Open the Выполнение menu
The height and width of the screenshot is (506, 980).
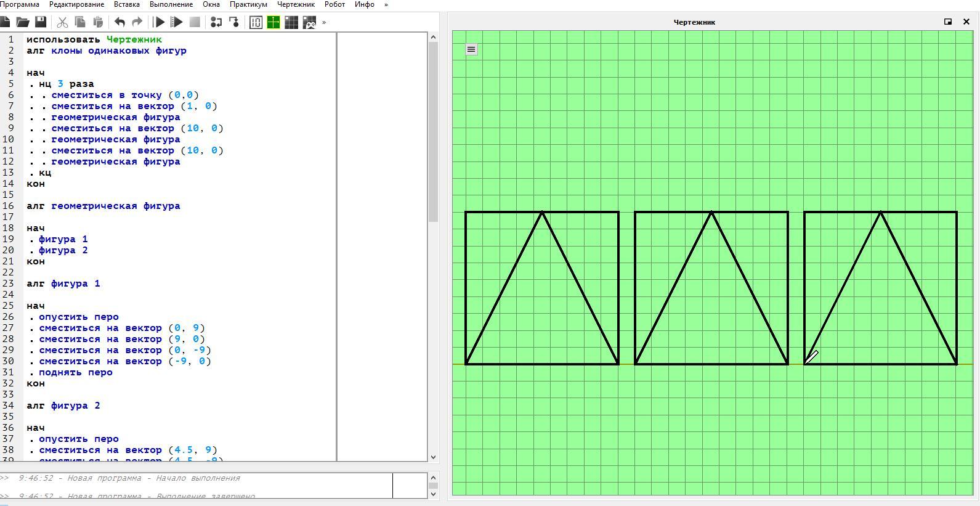[x=171, y=4]
